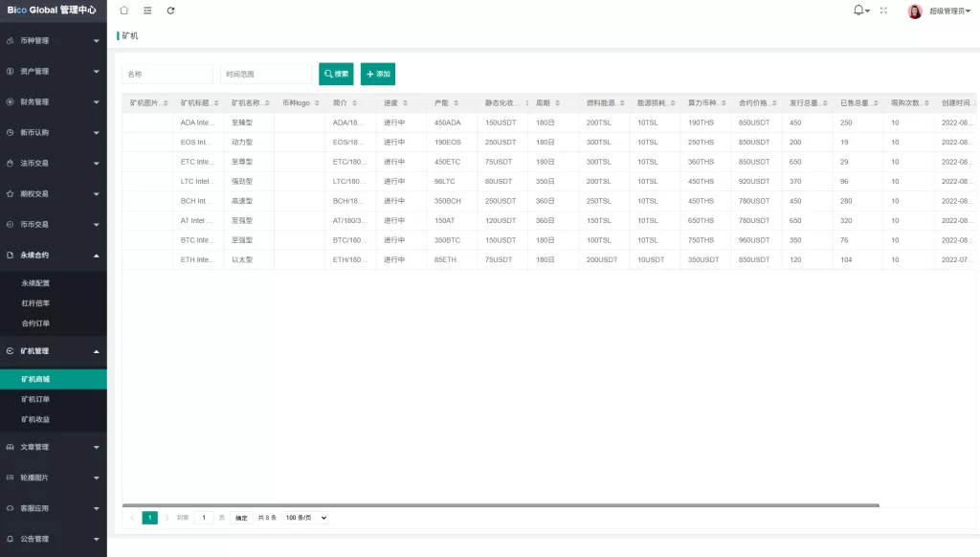
Task: Click the refresh icon in the top bar
Action: click(171, 11)
